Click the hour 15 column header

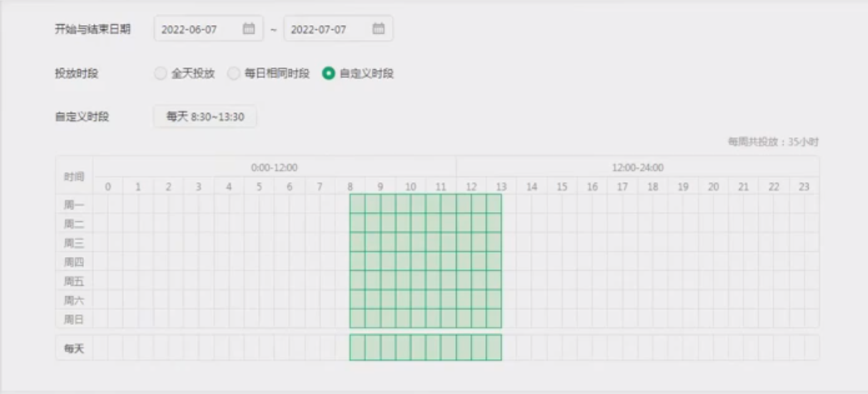[562, 187]
